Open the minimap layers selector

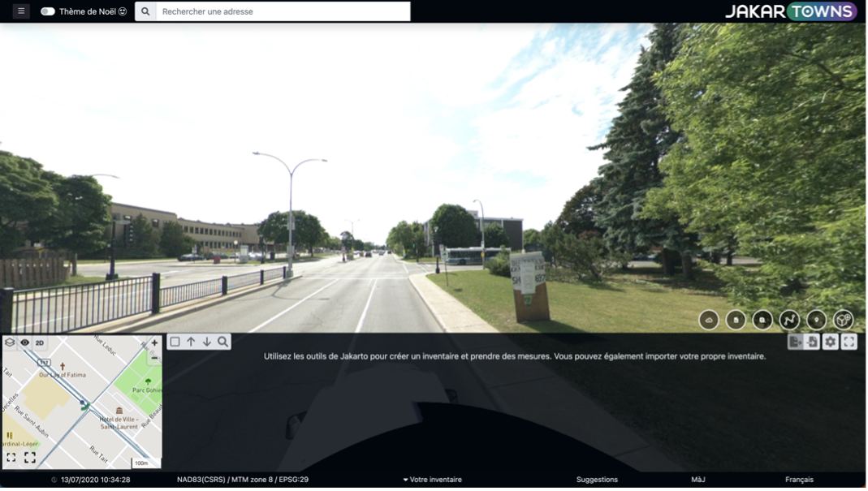8,342
